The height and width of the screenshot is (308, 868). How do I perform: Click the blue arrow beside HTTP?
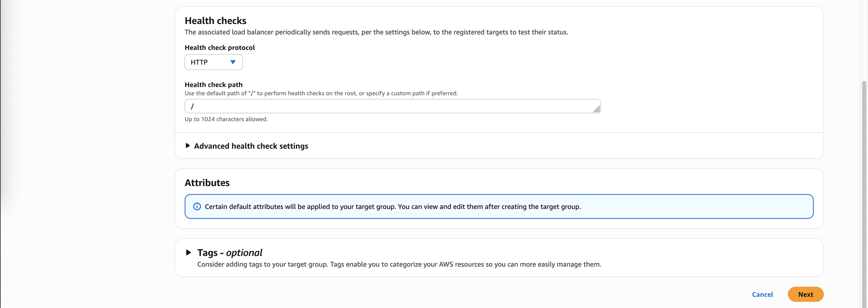tap(232, 62)
